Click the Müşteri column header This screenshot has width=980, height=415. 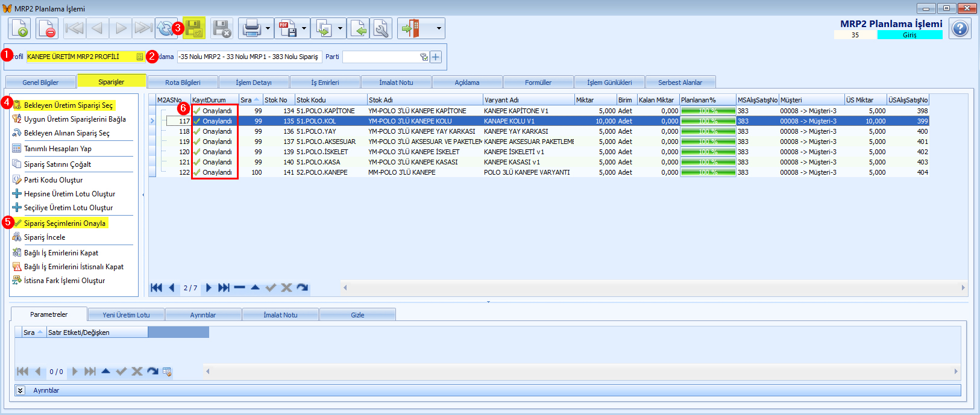812,100
